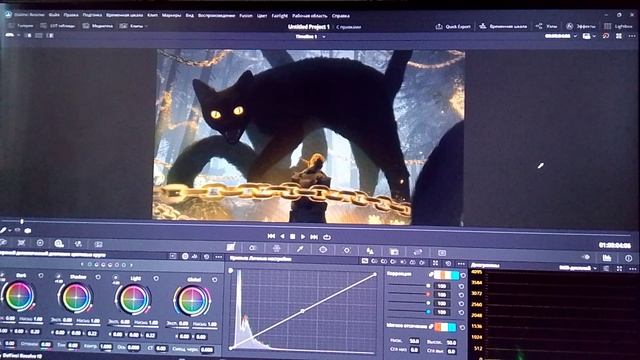This screenshot has height=360, width=640.
Task: Open the clip Info panel icon
Action: point(629,258)
